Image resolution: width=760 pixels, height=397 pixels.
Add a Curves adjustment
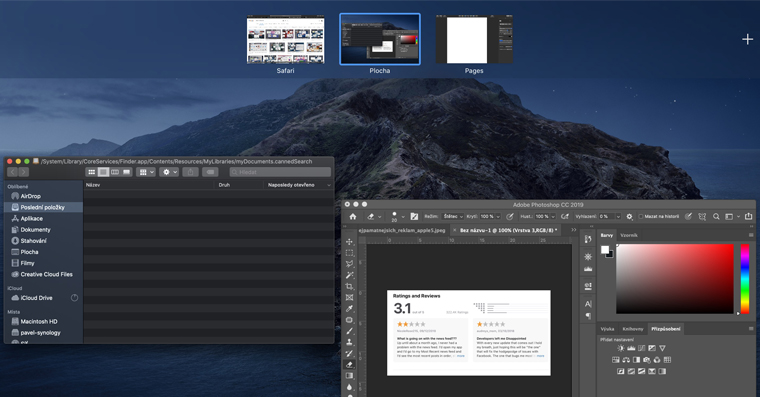click(x=642, y=348)
